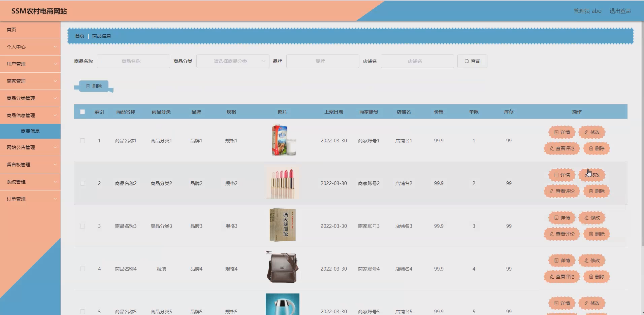Open the milk carton product image
This screenshot has height=315, width=644.
(x=283, y=140)
